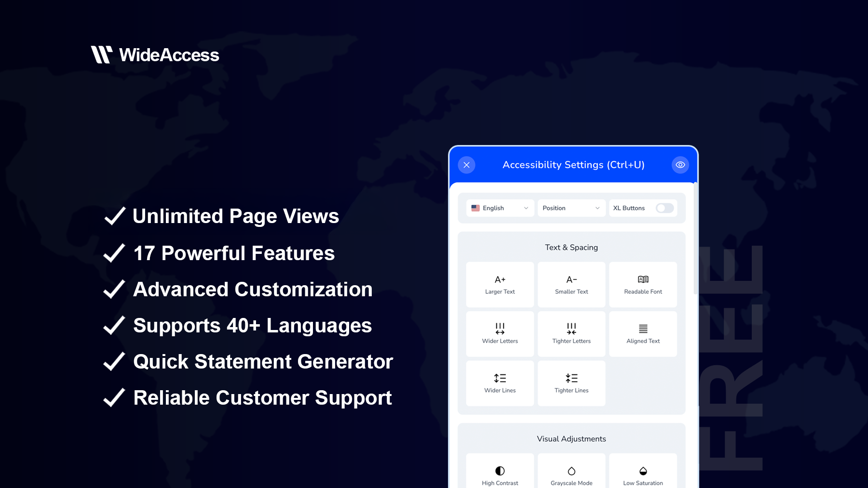Toggle the XL Buttons switch

(x=664, y=208)
